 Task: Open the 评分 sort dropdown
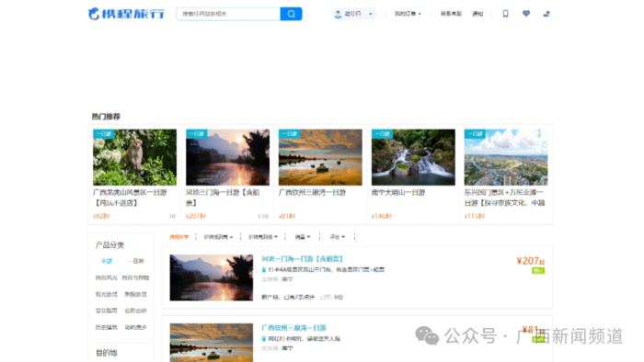click(337, 236)
